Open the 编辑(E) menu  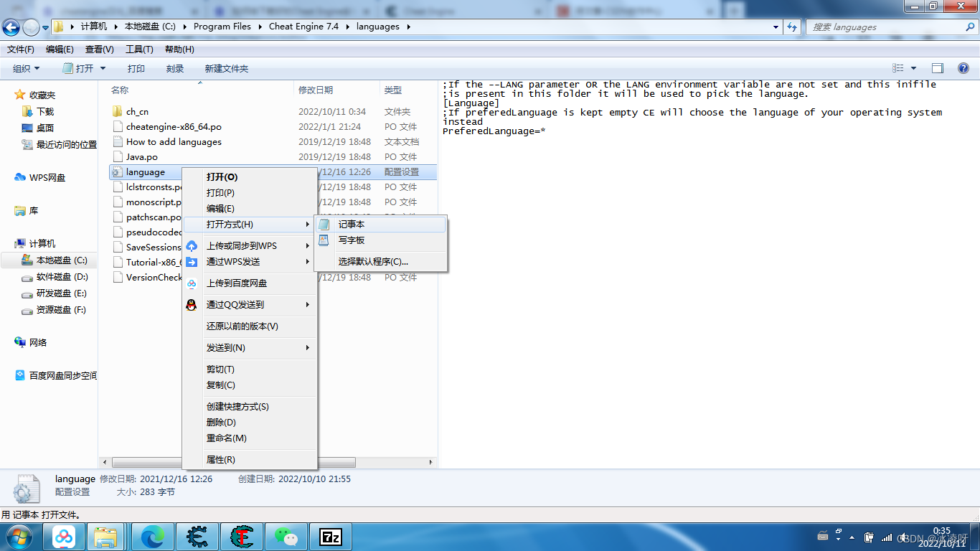60,50
